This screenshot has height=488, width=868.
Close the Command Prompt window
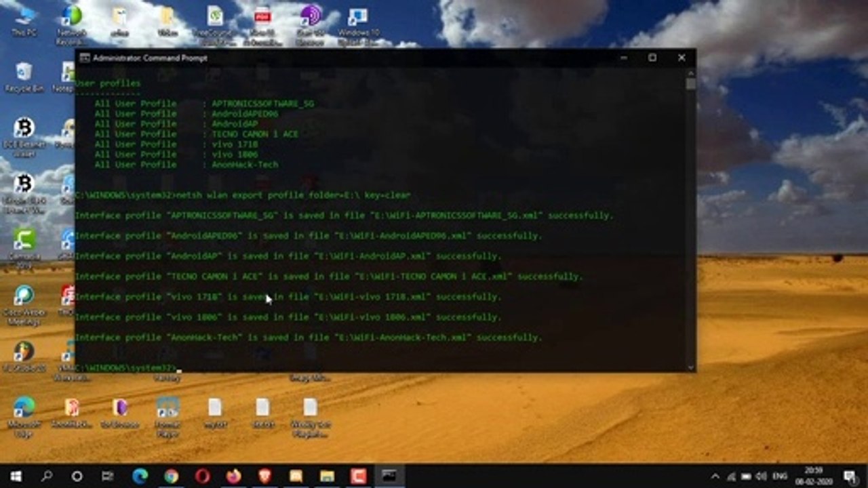coord(682,58)
